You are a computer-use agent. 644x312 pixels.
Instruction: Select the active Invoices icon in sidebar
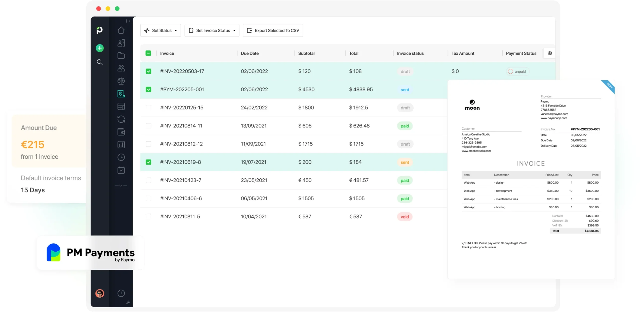coord(122,94)
